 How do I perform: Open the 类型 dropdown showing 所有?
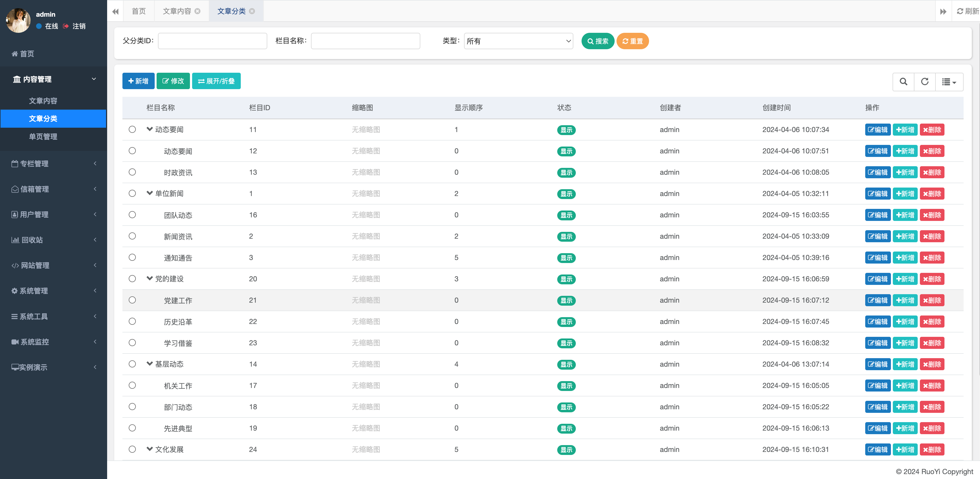coord(518,41)
